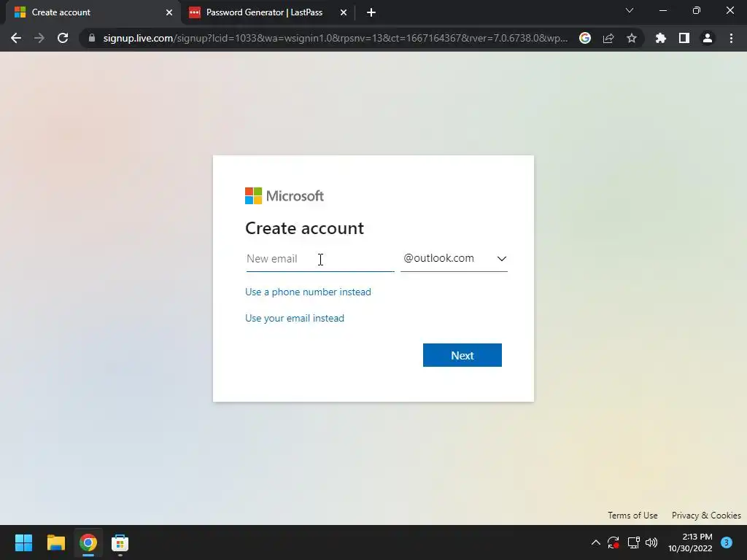747x560 pixels.
Task: Open the Windows Start menu
Action: pyautogui.click(x=23, y=542)
